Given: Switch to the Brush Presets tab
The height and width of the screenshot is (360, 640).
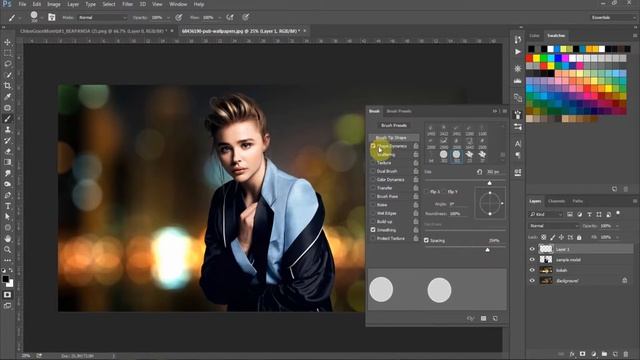Looking at the screenshot, I should point(399,111).
